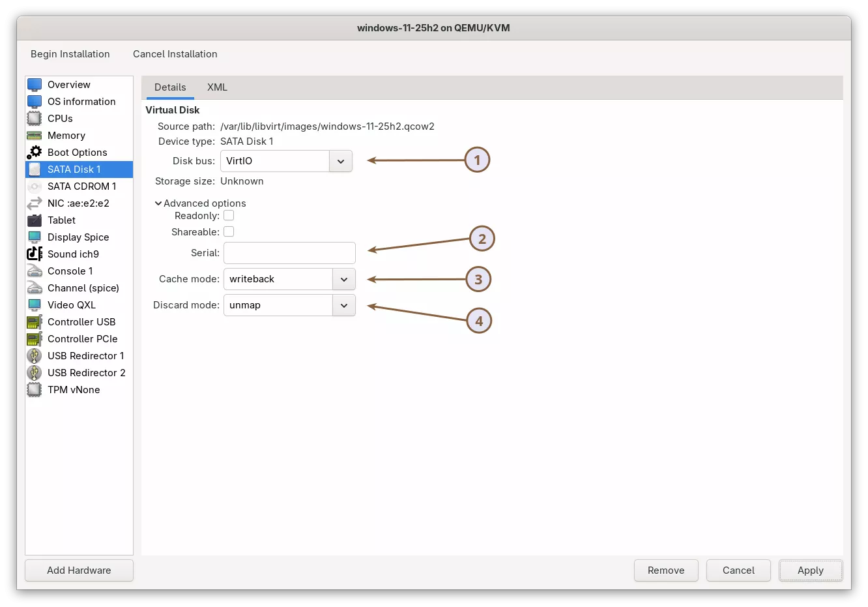The height and width of the screenshot is (607, 868).
Task: Select Memory in the hardware list
Action: tap(79, 136)
